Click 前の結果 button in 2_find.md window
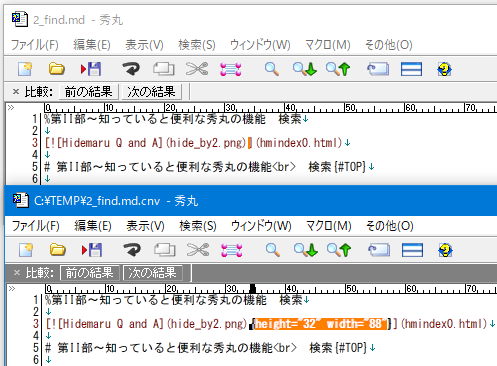 [88, 92]
